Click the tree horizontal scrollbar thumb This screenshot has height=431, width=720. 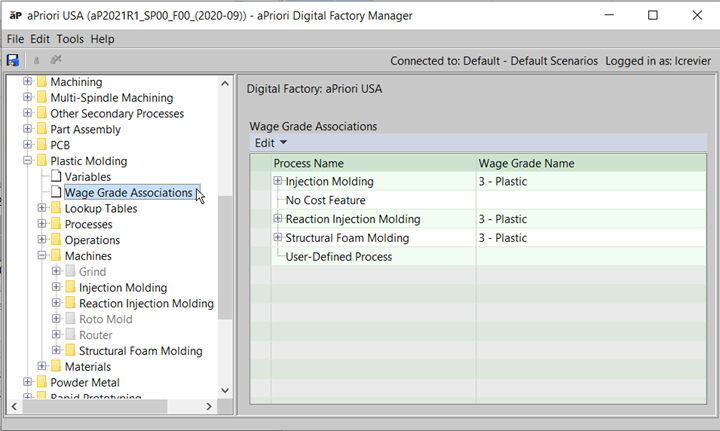point(95,406)
